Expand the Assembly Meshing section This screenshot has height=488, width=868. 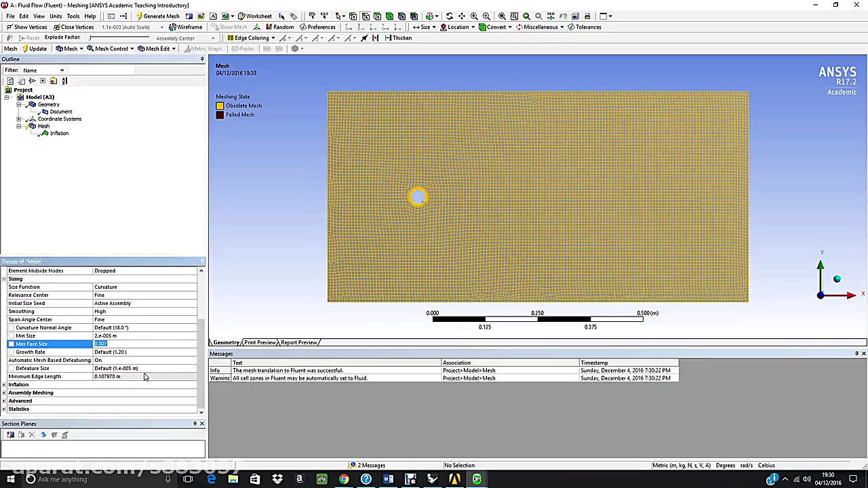click(4, 393)
